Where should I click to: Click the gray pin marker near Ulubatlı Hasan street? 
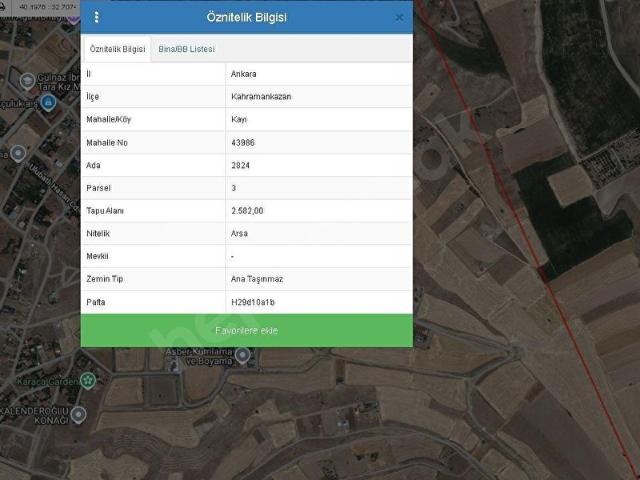click(x=18, y=153)
